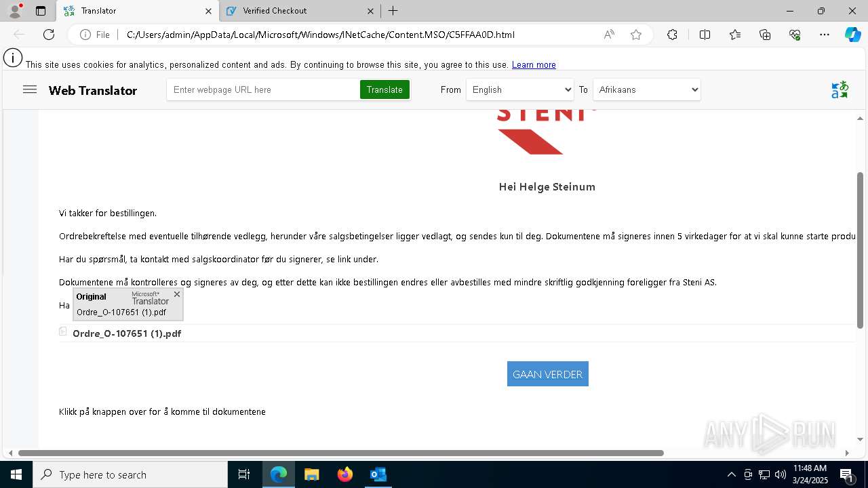
Task: Open the Ordre_O-107651 (1).pdf attachment
Action: coord(127,333)
